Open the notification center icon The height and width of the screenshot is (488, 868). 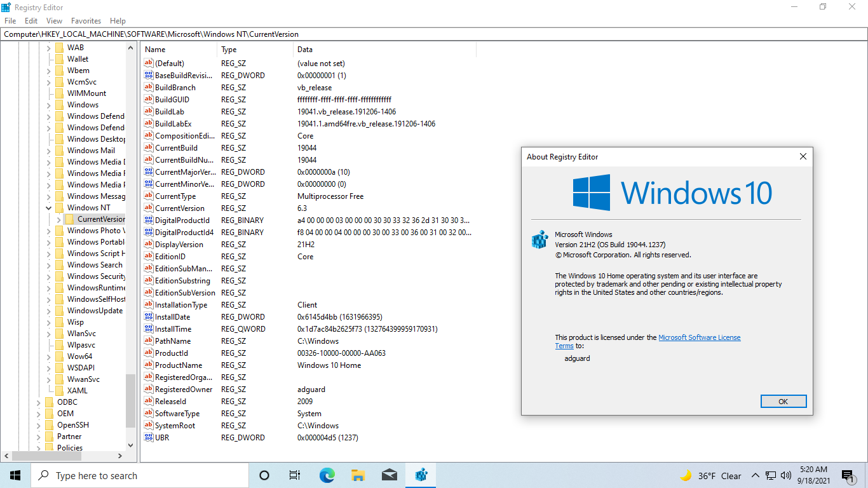pos(848,475)
